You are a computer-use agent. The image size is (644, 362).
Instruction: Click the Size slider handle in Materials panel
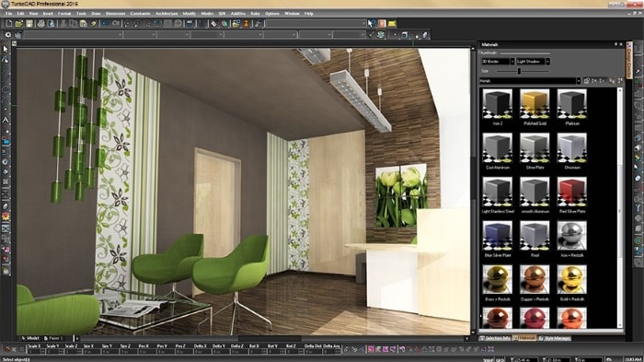pyautogui.click(x=519, y=71)
